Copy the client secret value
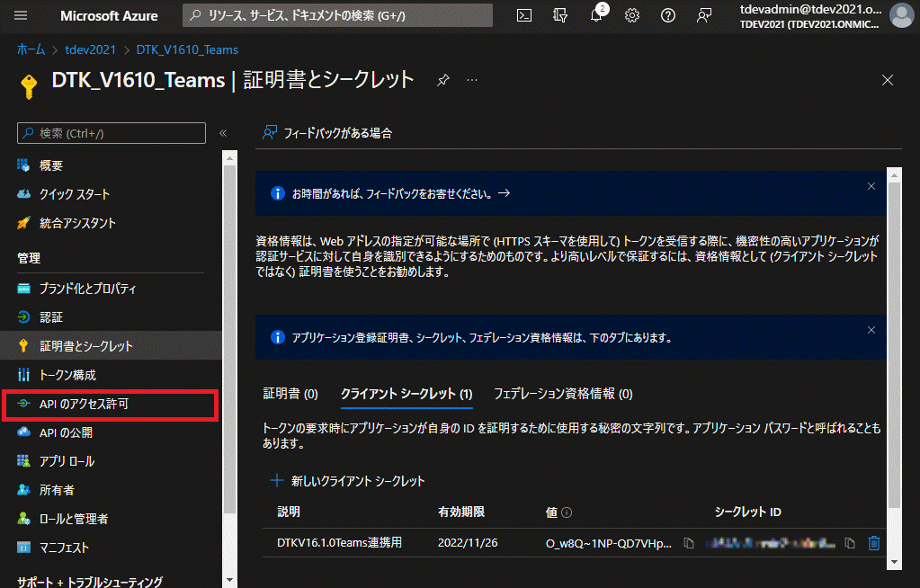Viewport: 920px width, 588px height. [689, 543]
